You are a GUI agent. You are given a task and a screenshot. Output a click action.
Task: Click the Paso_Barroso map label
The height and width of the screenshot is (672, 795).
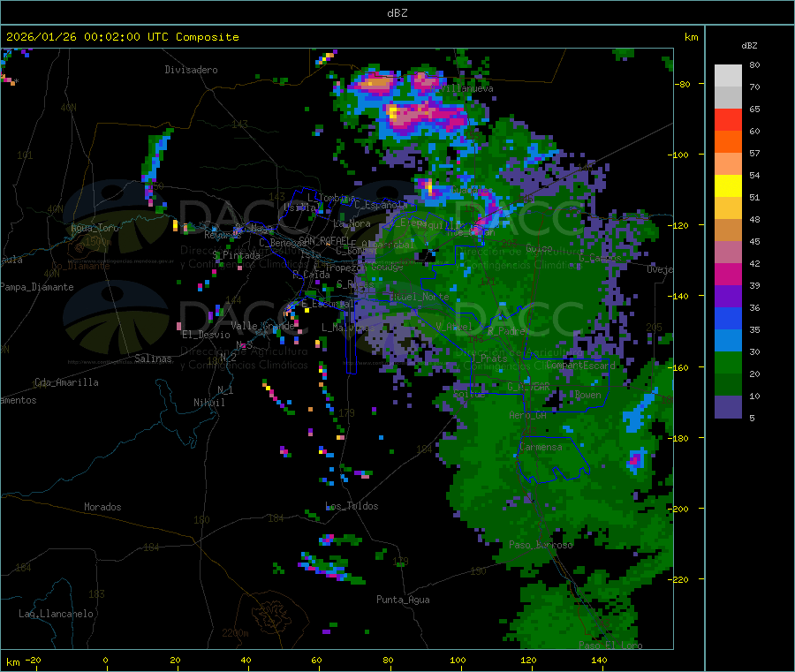click(541, 545)
